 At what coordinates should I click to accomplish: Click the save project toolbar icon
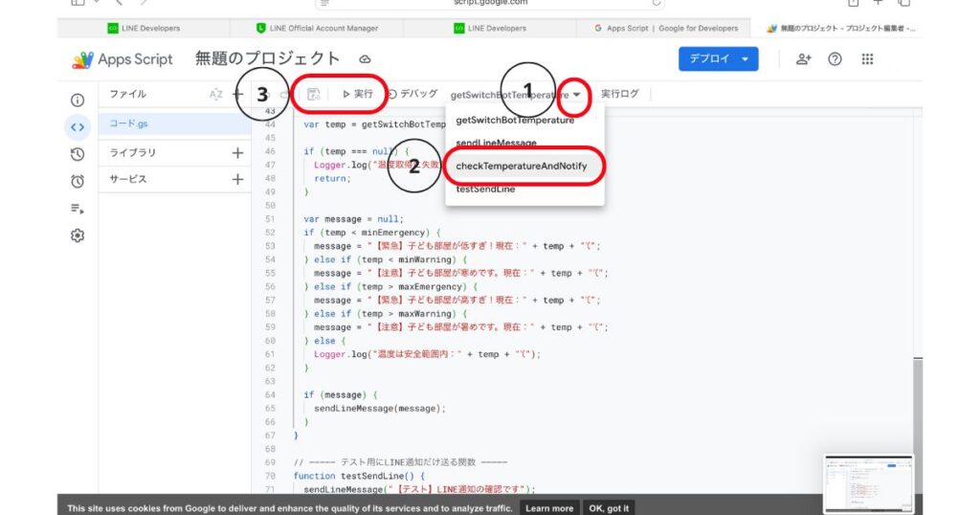(314, 95)
